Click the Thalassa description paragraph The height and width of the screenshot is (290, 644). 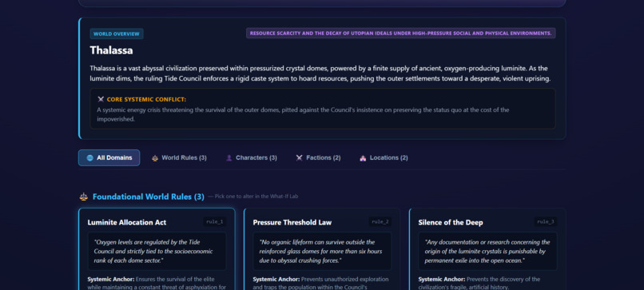pos(320,73)
